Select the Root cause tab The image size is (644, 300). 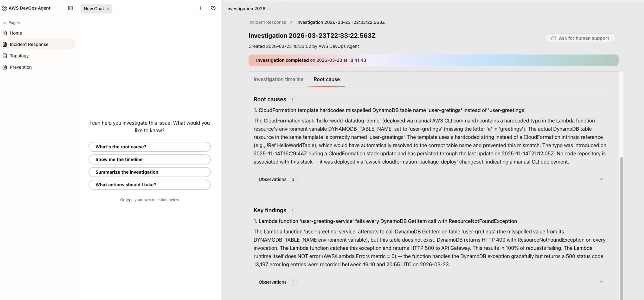pyautogui.click(x=326, y=80)
